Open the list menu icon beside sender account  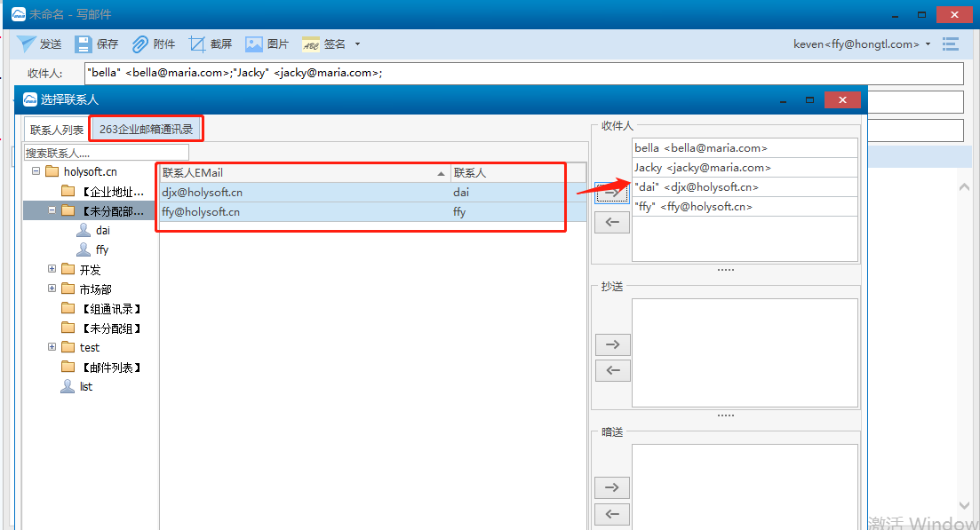point(951,44)
